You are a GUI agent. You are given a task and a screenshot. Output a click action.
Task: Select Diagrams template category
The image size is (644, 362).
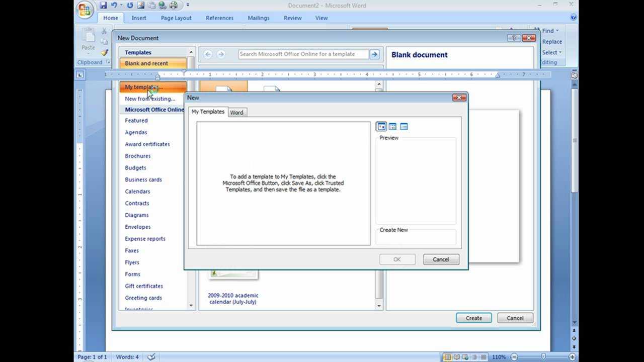click(137, 215)
